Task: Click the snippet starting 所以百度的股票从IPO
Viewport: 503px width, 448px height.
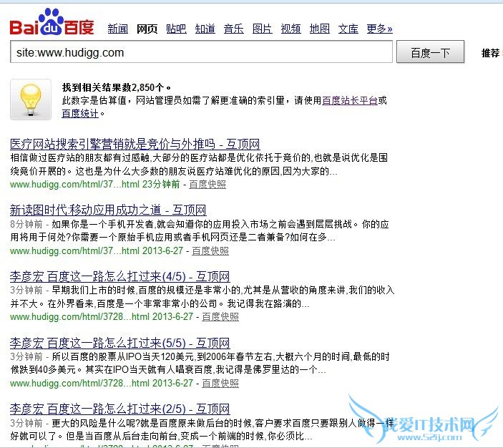Action: click(200, 363)
